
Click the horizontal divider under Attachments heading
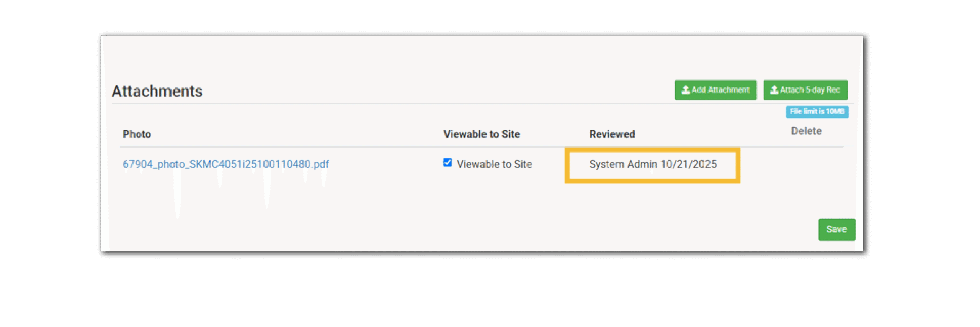coord(383,104)
